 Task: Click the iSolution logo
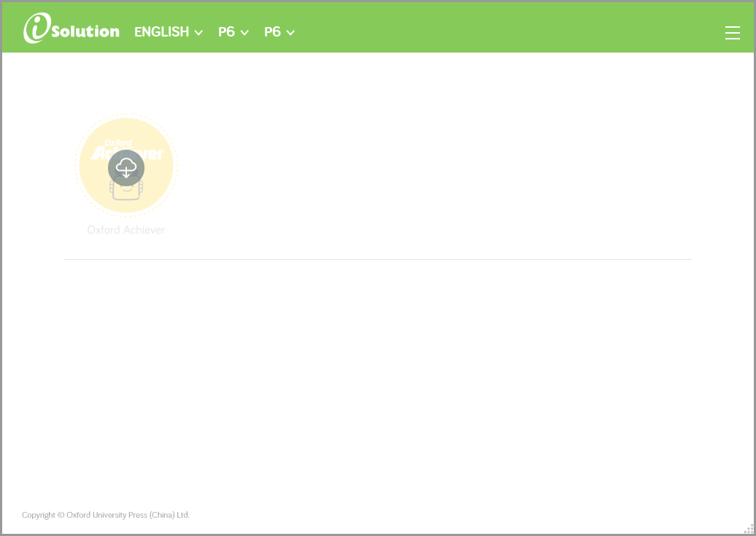point(71,28)
